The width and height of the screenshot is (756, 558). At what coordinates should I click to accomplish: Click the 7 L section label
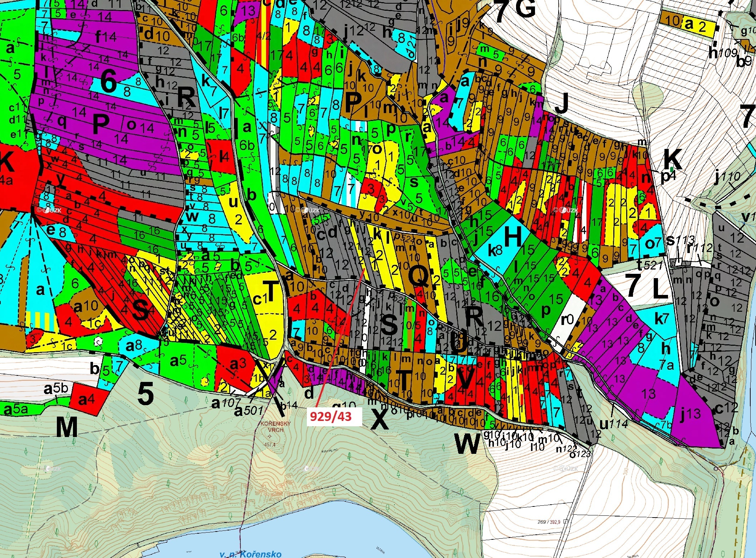[x=647, y=287]
